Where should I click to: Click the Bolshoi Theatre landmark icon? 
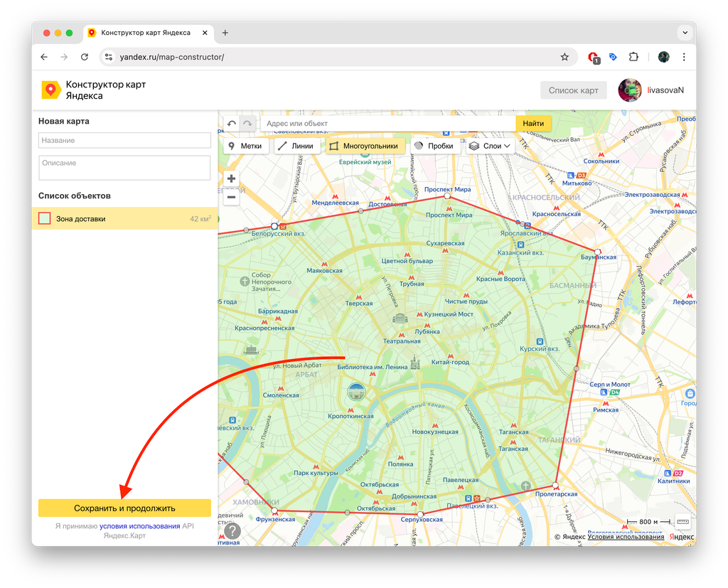click(x=400, y=318)
